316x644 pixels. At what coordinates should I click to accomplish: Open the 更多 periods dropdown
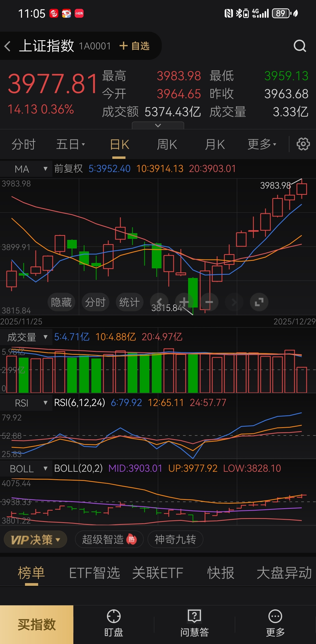click(x=262, y=144)
